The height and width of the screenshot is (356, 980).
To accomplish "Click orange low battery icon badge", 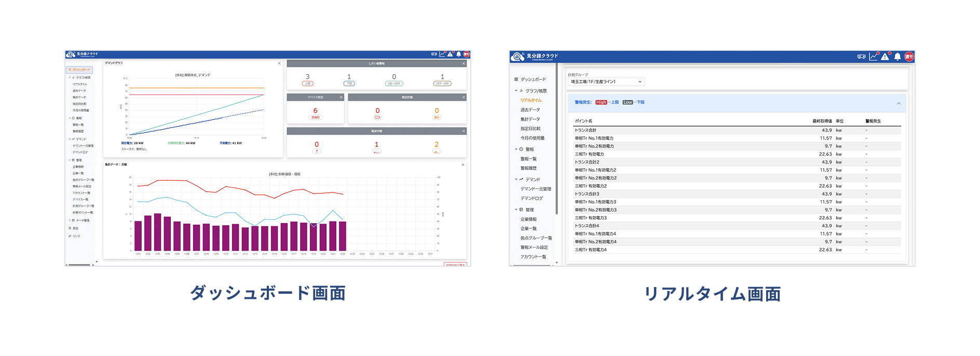I will [437, 117].
